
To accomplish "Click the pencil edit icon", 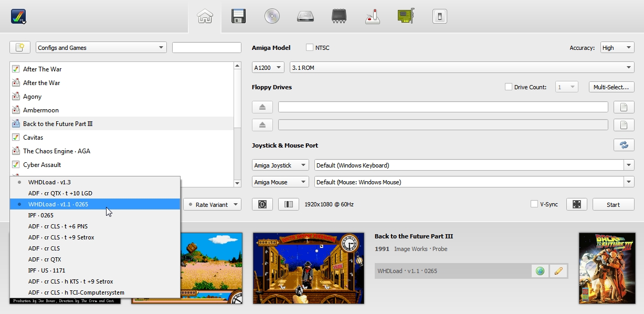I will 558,271.
